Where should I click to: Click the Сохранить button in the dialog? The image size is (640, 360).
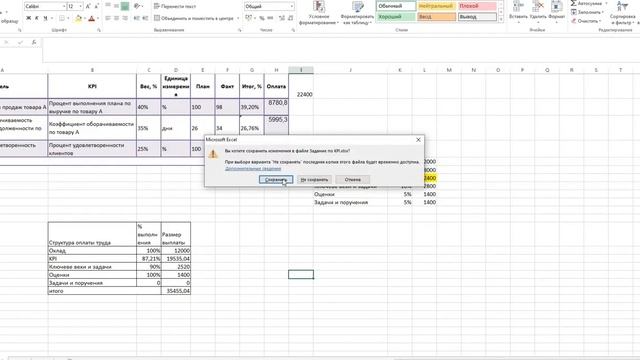276,180
